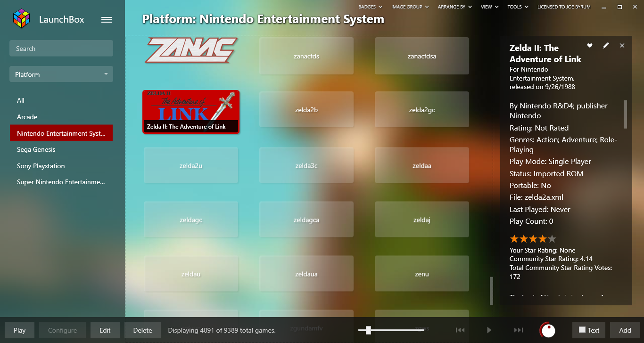Screen dimensions: 644x343
Task: Skip to previous music track
Action: [x=460, y=330]
